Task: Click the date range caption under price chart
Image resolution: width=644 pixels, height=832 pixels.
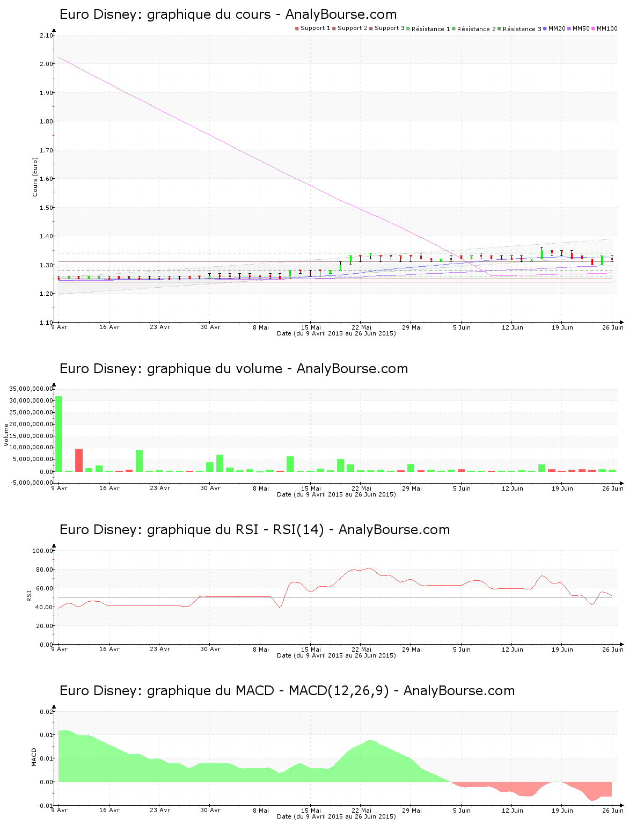Action: 336,333
